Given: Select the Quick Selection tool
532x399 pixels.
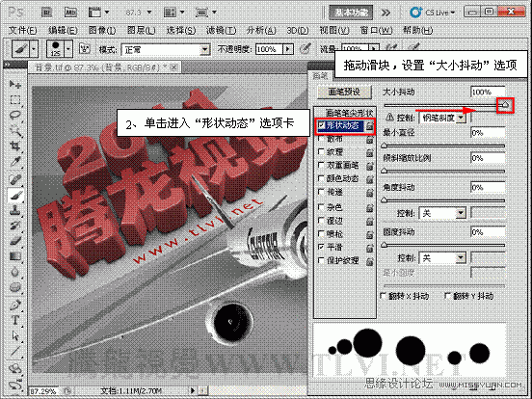Looking at the screenshot, I should [x=14, y=131].
